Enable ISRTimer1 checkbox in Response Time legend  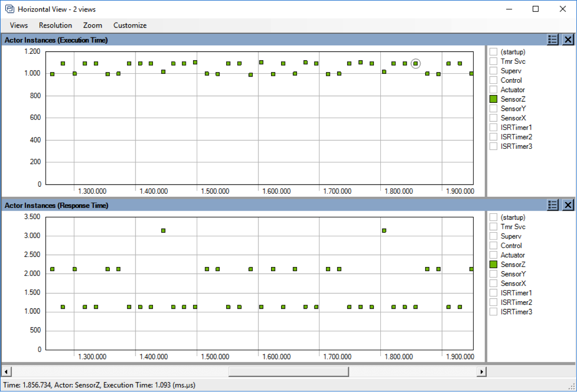click(x=494, y=293)
